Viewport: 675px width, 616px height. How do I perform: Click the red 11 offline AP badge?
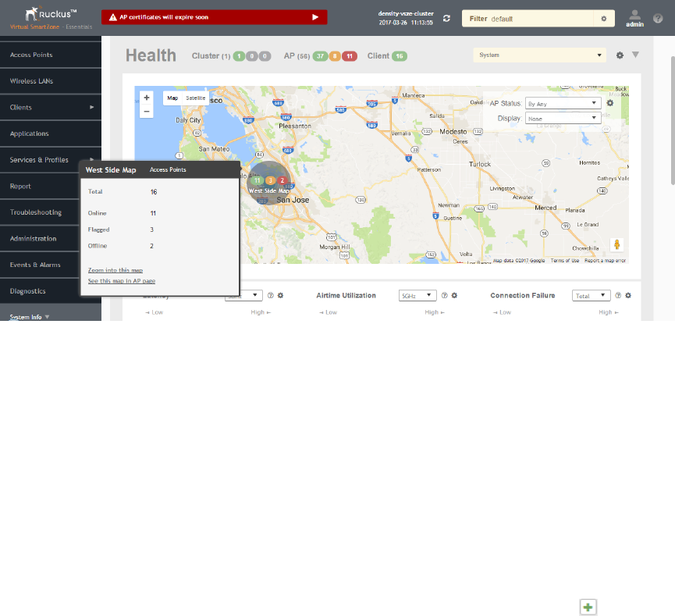point(350,56)
